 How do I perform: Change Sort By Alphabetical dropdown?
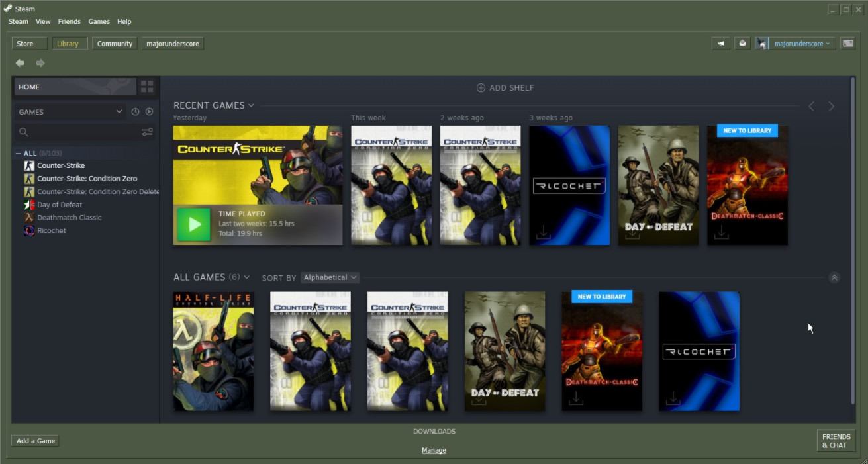click(330, 277)
